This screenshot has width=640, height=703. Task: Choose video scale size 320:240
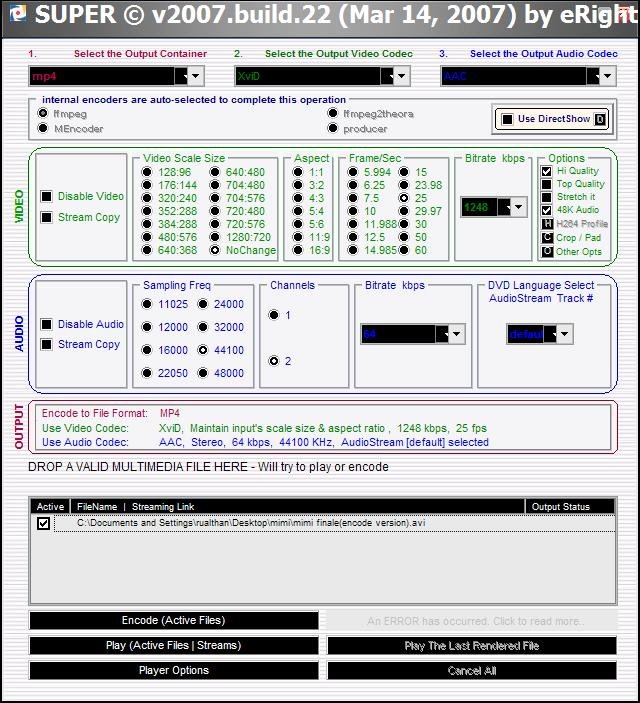[x=147, y=198]
